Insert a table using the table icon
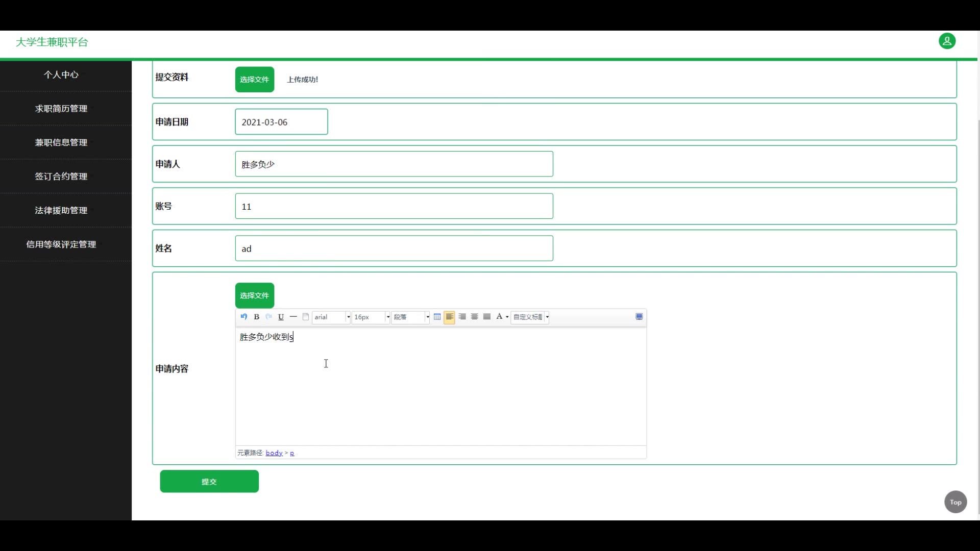Image resolution: width=980 pixels, height=551 pixels. coord(437,317)
